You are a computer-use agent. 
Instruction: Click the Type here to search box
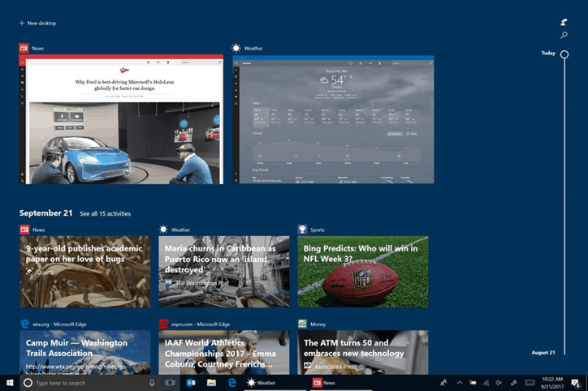point(90,383)
